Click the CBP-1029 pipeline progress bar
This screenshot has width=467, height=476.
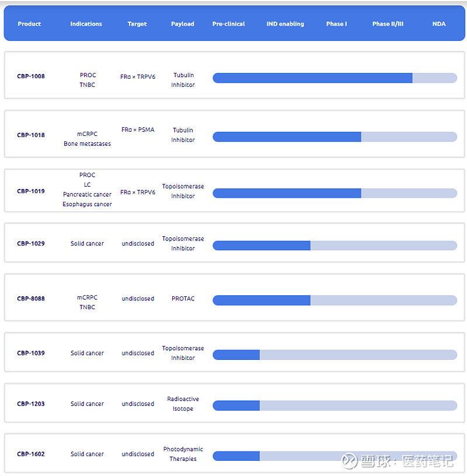334,246
